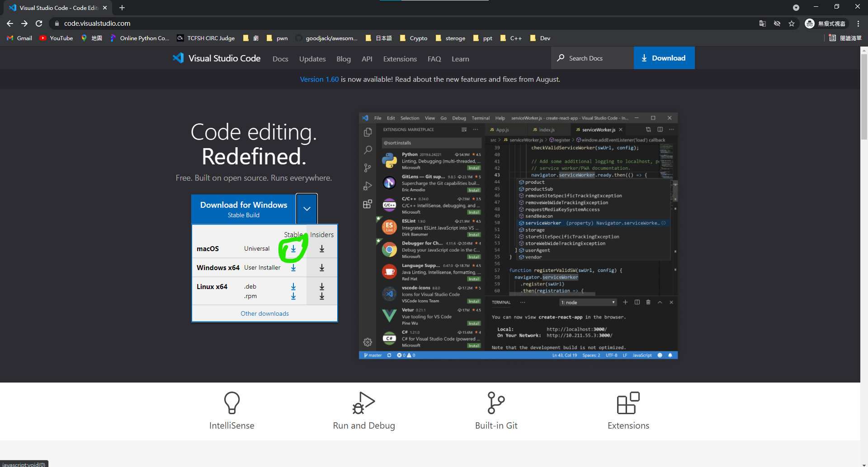
Task: Select the Visual Studio Code browser tab
Action: [x=58, y=8]
